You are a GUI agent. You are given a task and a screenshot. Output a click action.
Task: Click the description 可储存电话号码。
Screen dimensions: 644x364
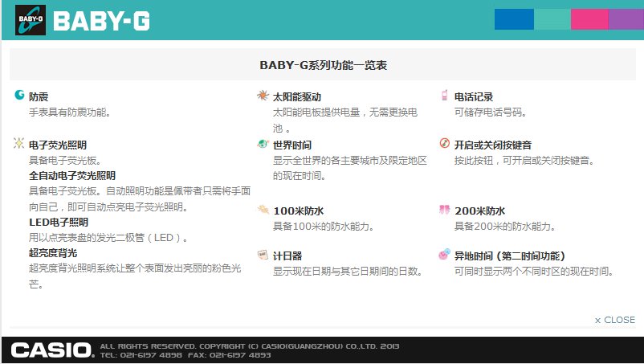coord(491,112)
